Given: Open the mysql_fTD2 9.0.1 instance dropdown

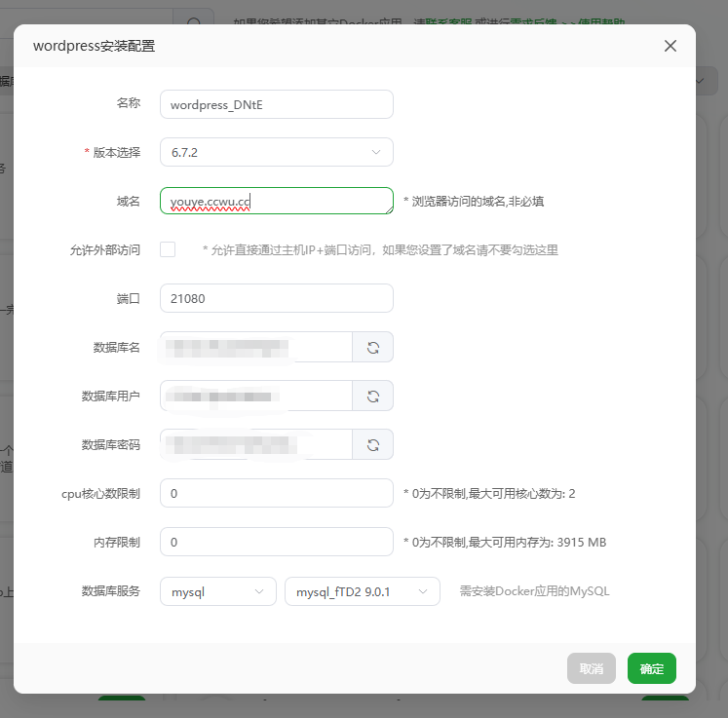Looking at the screenshot, I should point(362,591).
